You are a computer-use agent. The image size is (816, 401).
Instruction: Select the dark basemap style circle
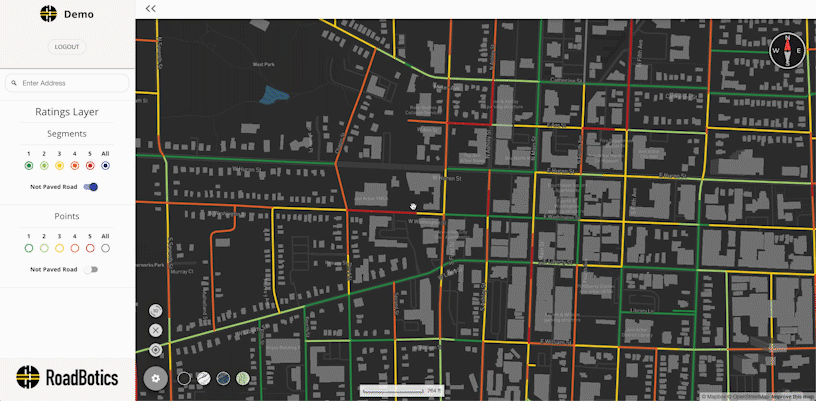[184, 378]
